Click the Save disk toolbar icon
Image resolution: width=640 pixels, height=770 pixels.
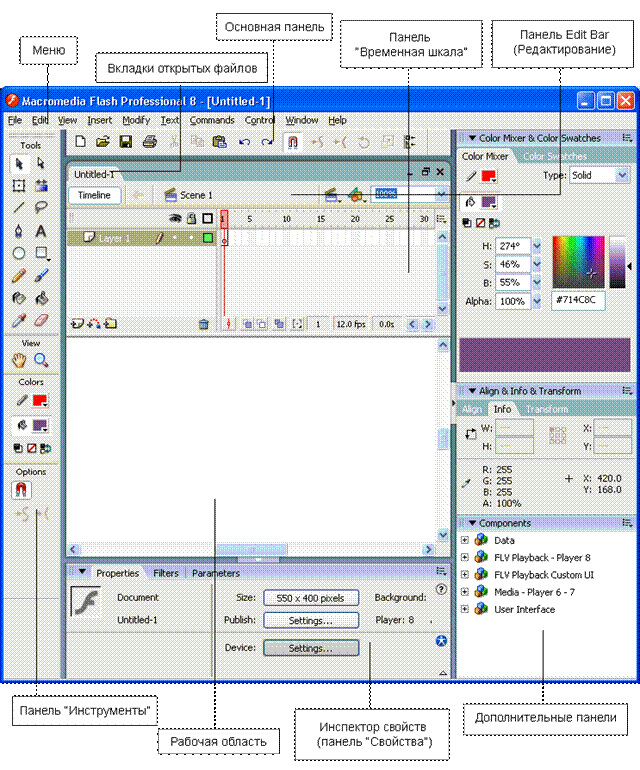click(x=126, y=142)
